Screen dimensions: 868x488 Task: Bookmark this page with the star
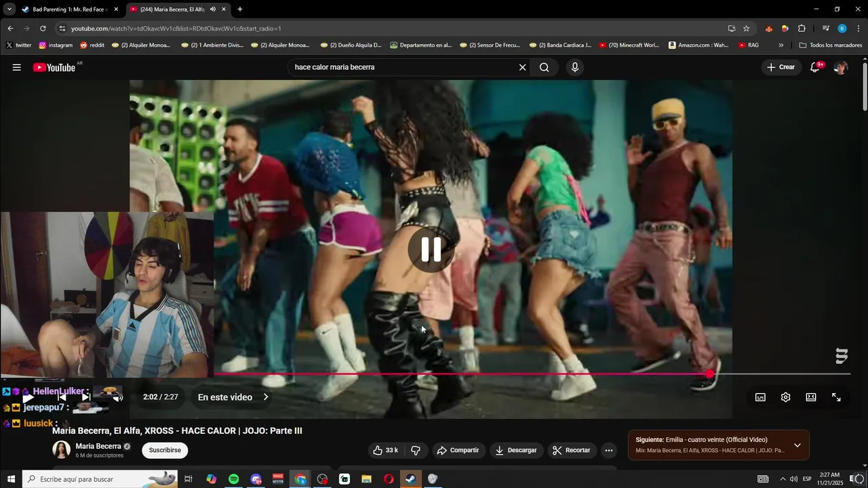[747, 28]
